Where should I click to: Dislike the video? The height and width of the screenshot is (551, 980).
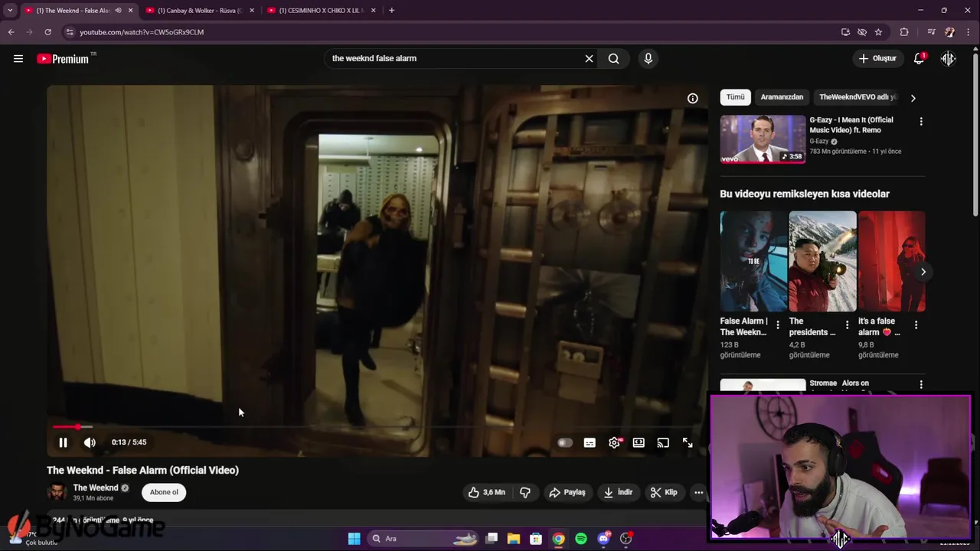pyautogui.click(x=525, y=492)
